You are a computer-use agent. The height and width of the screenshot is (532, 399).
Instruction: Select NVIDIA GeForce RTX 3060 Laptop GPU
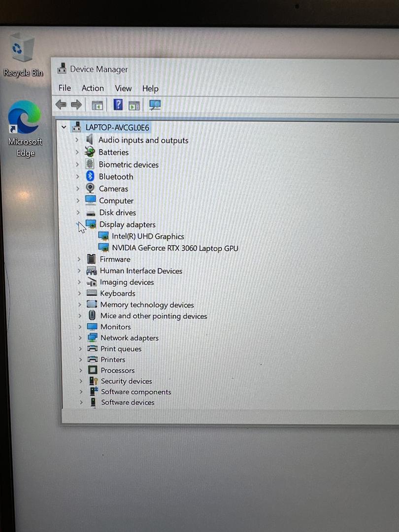[175, 248]
